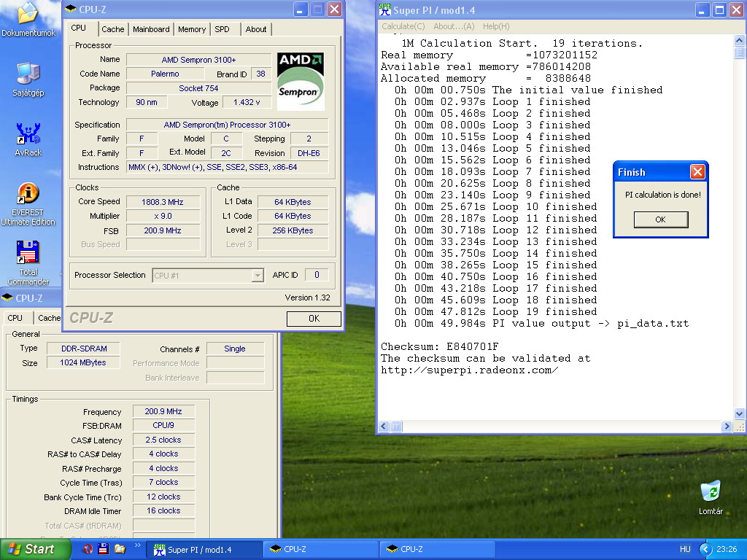Click the Core Speed value 1808.3 MHz

point(163,202)
